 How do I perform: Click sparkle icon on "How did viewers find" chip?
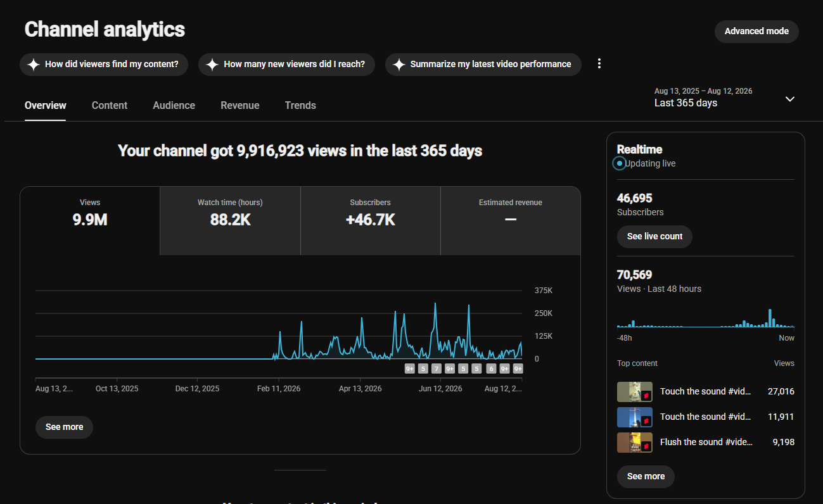pyautogui.click(x=33, y=65)
